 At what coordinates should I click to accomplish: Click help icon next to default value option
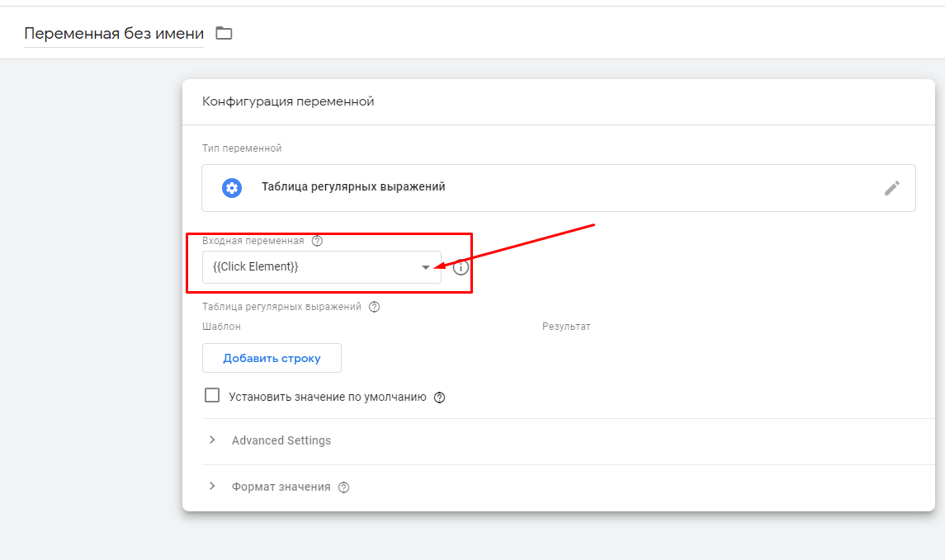(x=439, y=398)
